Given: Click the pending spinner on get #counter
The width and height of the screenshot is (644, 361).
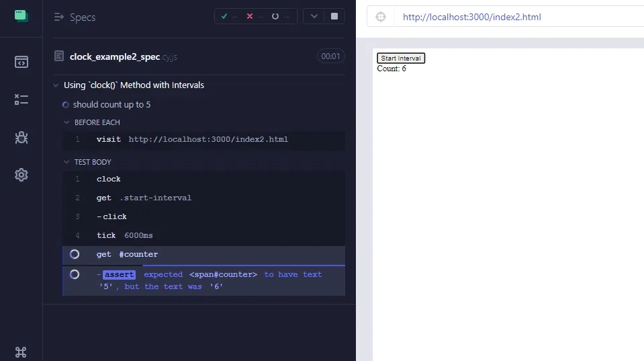Looking at the screenshot, I should 75,254.
